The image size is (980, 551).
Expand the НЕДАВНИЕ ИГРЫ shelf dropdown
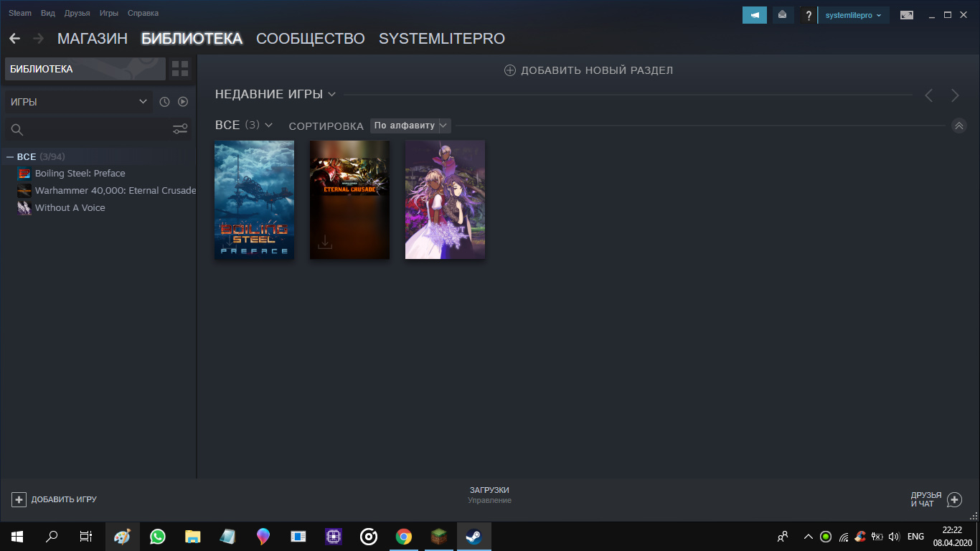click(x=331, y=94)
